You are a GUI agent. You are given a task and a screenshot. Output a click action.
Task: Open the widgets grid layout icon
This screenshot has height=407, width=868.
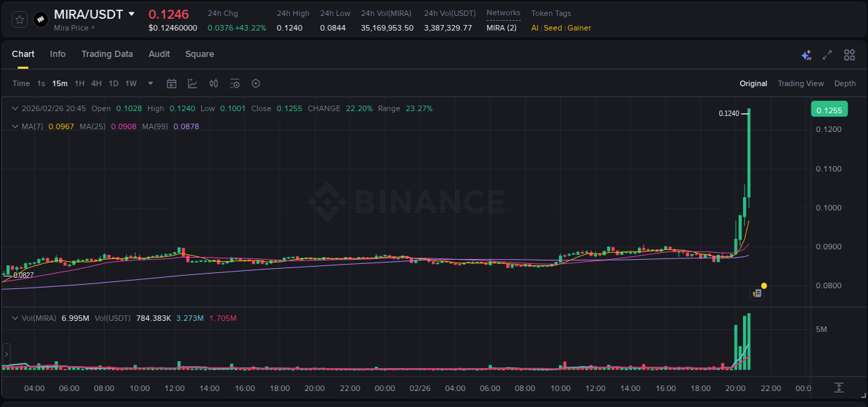click(x=849, y=54)
